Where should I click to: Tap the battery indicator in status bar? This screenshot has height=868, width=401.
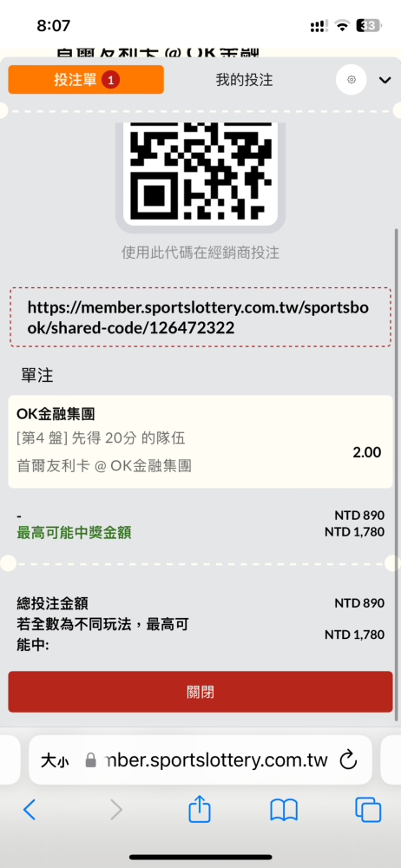point(368,25)
